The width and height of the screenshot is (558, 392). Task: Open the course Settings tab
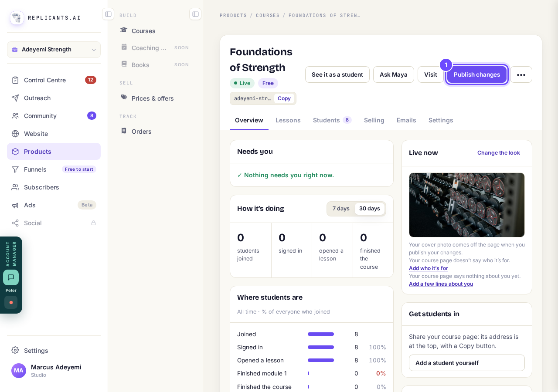coord(441,120)
